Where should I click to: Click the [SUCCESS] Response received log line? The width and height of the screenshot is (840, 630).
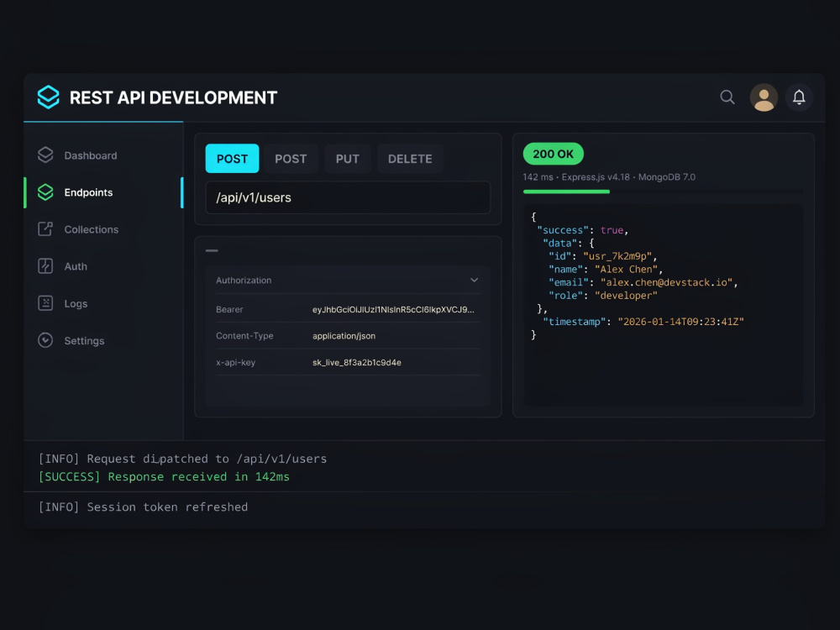click(164, 477)
